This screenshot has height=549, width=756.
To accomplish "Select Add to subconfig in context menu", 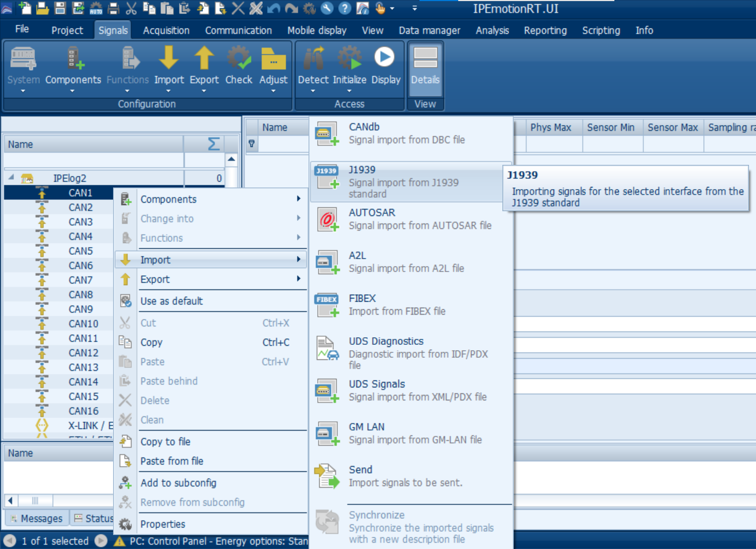I will 211,483.
